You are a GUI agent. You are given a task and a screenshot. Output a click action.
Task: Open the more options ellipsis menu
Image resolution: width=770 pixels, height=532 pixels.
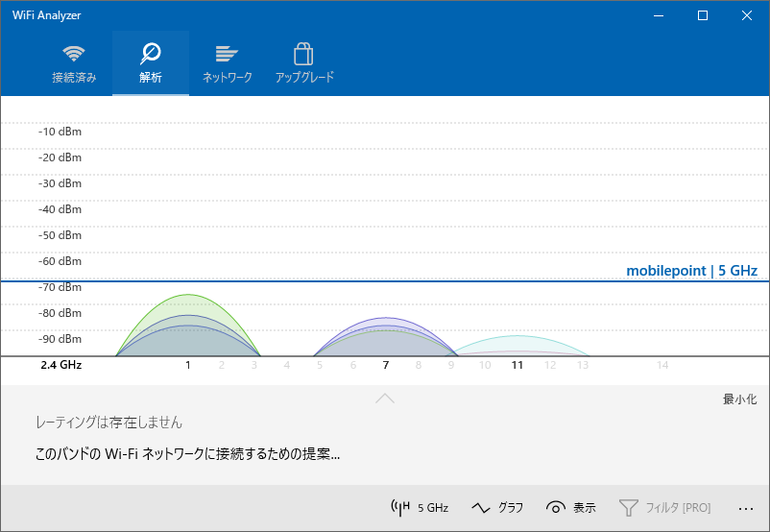click(x=746, y=507)
